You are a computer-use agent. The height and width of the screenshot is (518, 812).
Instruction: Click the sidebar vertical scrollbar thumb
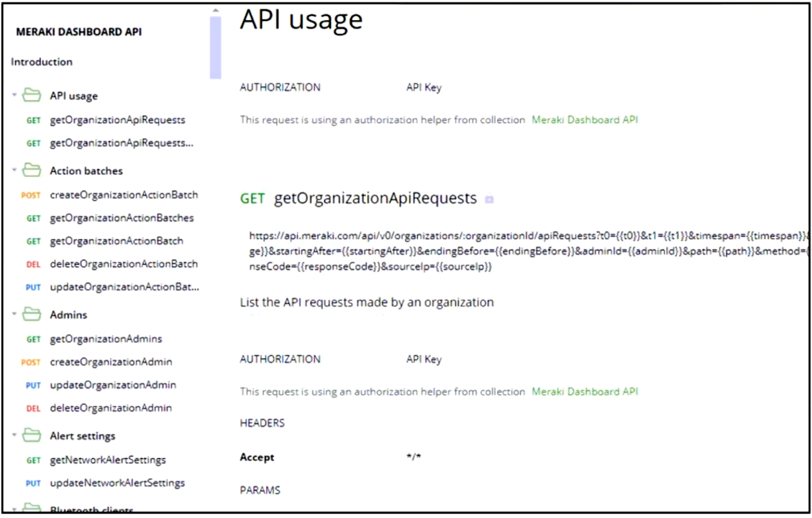tap(215, 47)
